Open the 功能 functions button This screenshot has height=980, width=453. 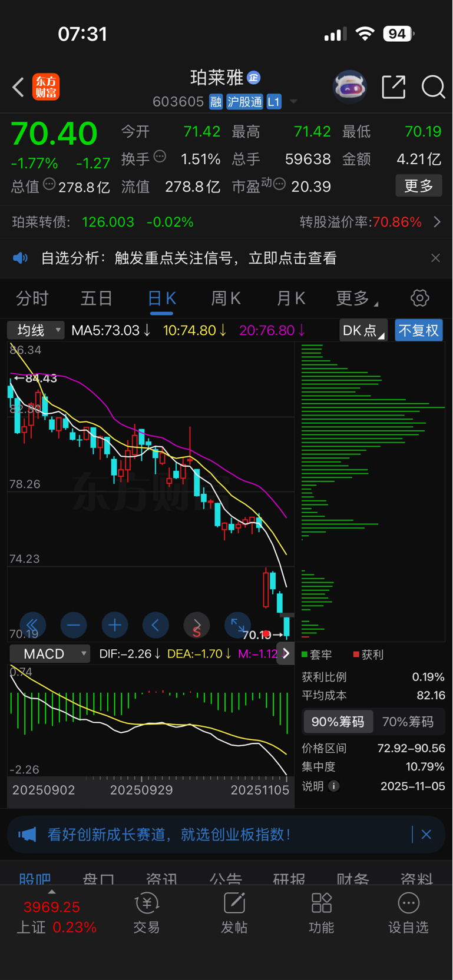[322, 913]
